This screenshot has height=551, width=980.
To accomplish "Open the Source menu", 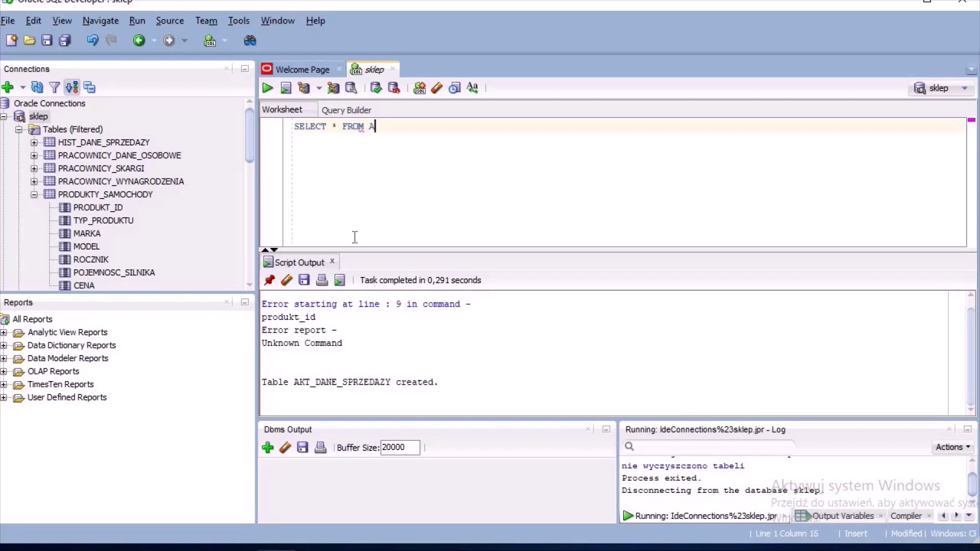I will pos(169,21).
